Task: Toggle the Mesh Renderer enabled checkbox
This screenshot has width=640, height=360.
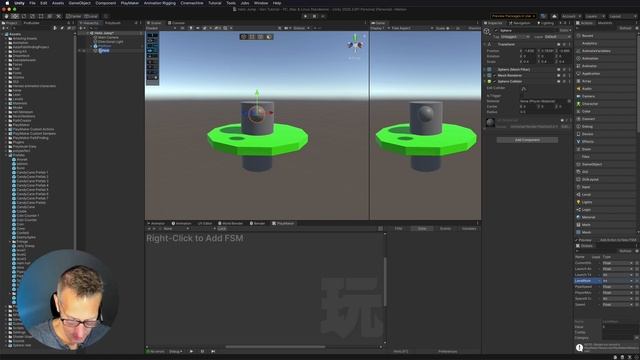Action: 495,76
